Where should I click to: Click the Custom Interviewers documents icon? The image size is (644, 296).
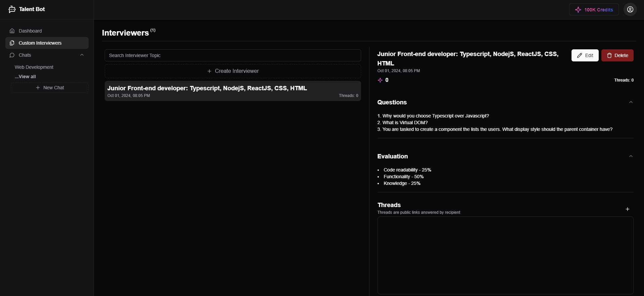coord(12,43)
